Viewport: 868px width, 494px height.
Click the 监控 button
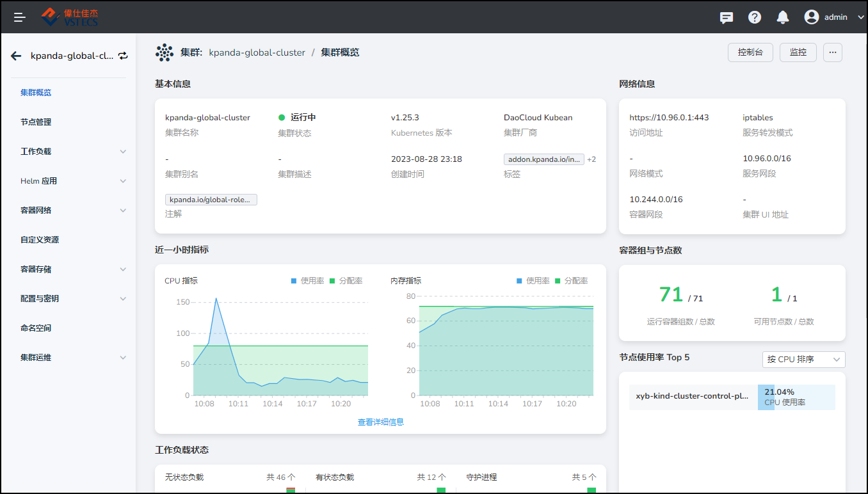tap(798, 52)
